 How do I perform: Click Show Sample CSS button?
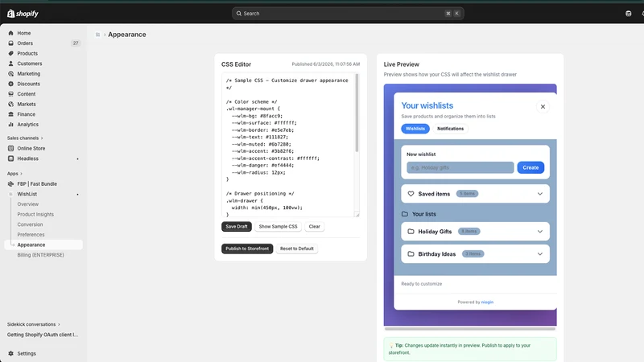point(278,227)
